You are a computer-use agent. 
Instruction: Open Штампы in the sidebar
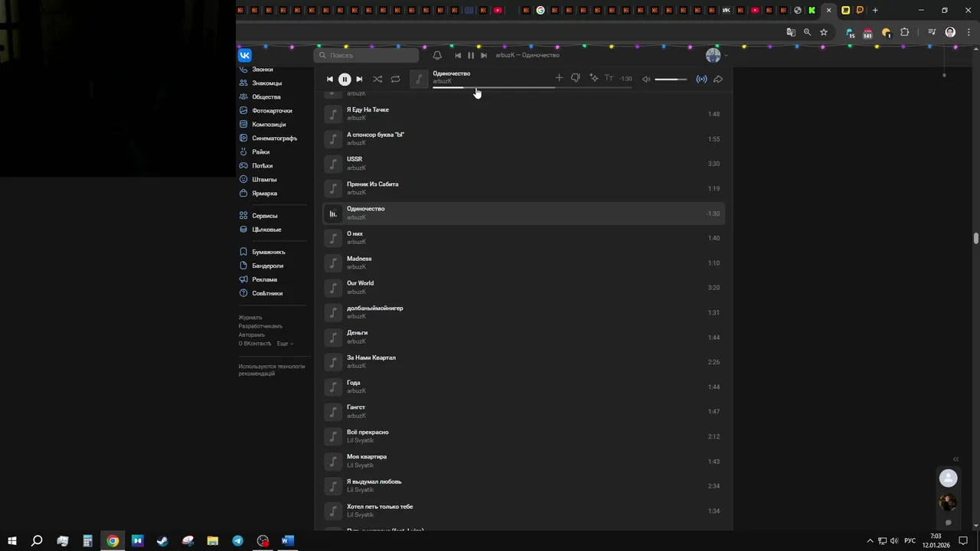264,180
